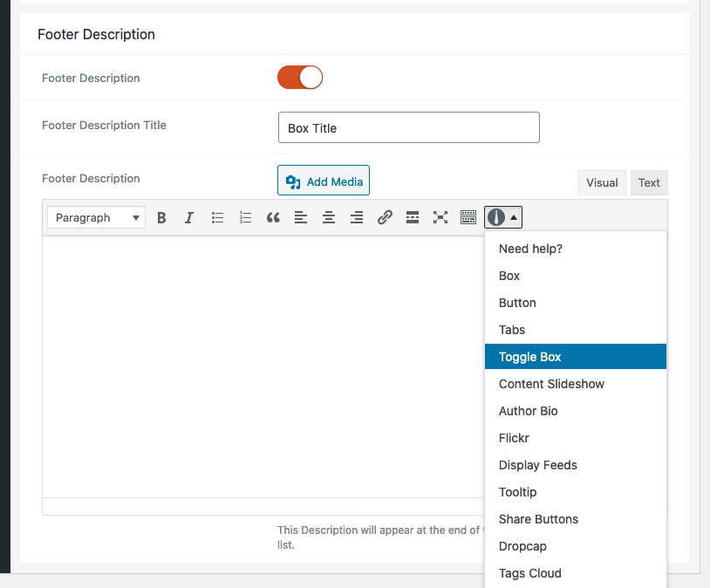Screen dimensions: 710x588
Task: Apply blockquote formatting
Action: point(273,218)
